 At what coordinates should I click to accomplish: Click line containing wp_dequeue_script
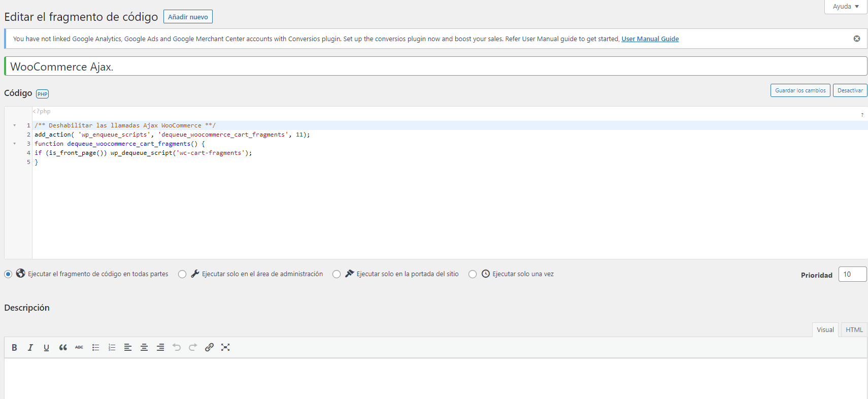[x=143, y=153]
